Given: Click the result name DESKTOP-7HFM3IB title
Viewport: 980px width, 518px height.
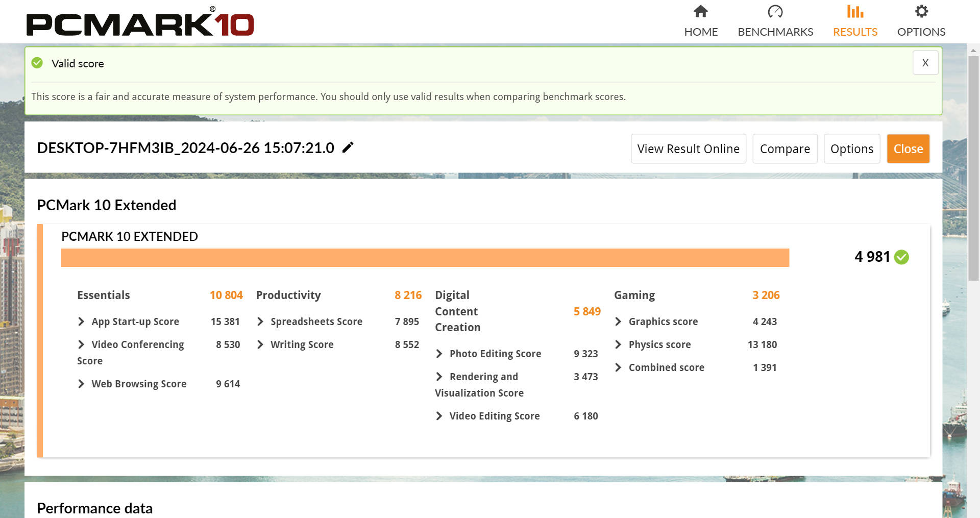Looking at the screenshot, I should [x=185, y=148].
